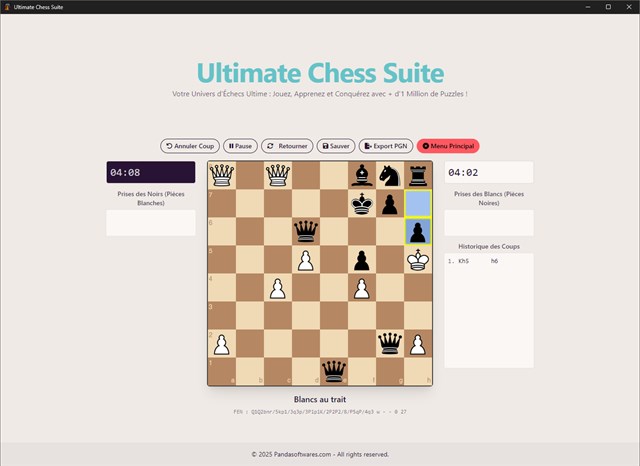Select the white pawn on h2

point(418,344)
